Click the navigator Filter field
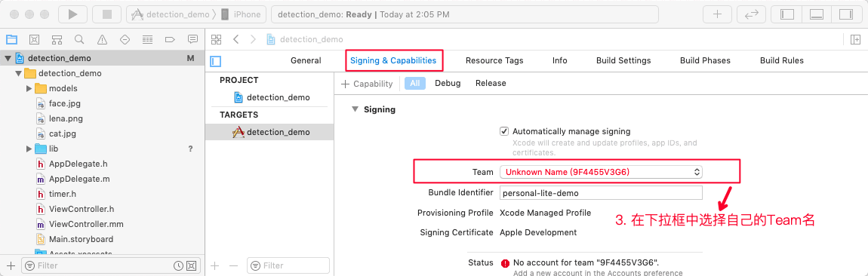The image size is (868, 276). pyautogui.click(x=111, y=265)
